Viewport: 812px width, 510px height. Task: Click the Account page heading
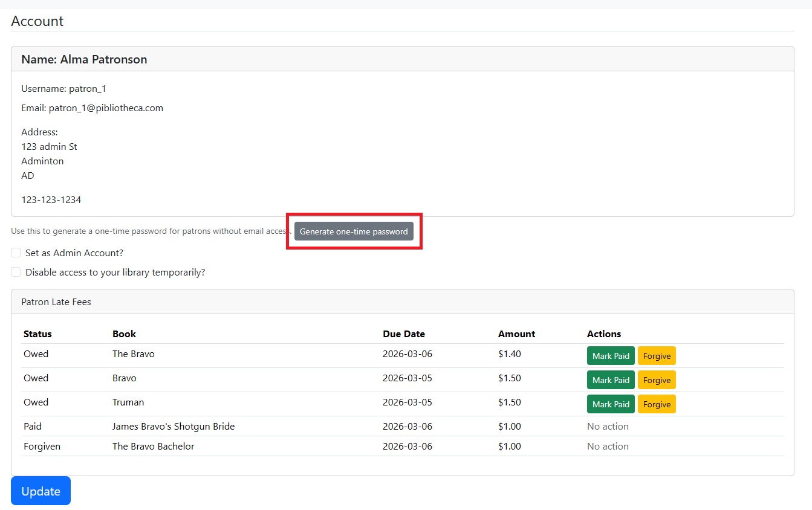37,21
